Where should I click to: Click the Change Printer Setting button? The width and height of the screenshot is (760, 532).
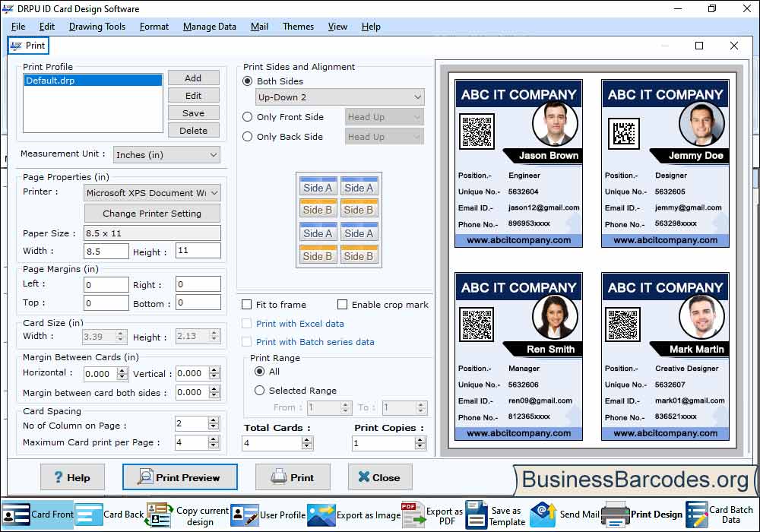pos(152,214)
